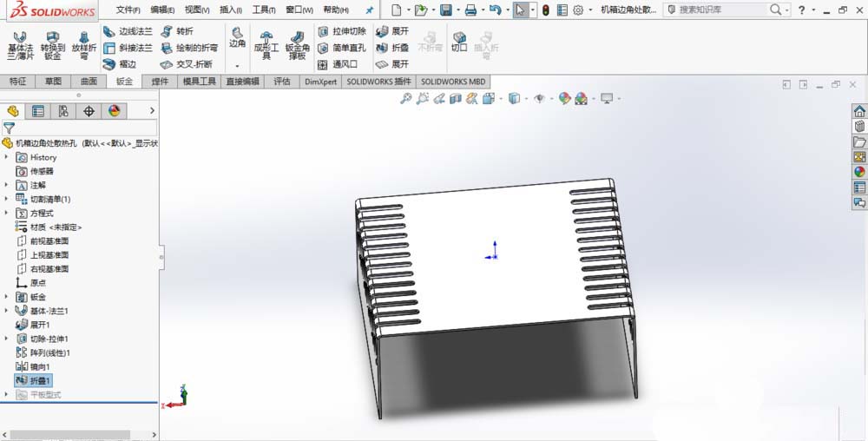Toggle the rebuild traffic light icon

pos(545,10)
